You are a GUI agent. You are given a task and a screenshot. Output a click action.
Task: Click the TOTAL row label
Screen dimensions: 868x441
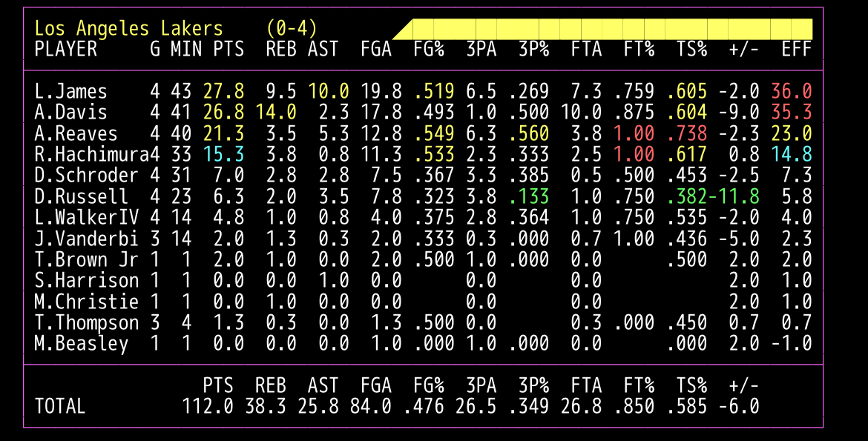60,406
